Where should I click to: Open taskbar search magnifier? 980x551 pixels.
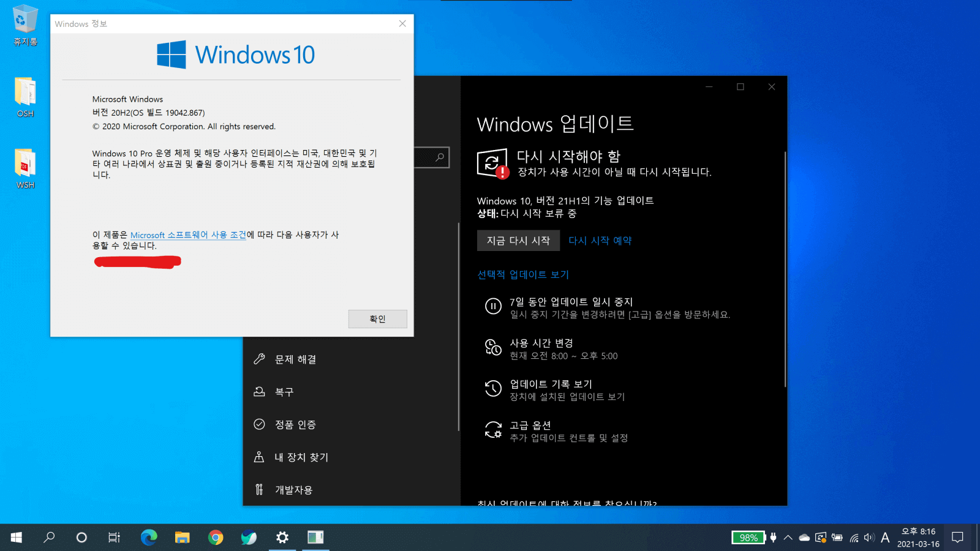[x=49, y=538]
